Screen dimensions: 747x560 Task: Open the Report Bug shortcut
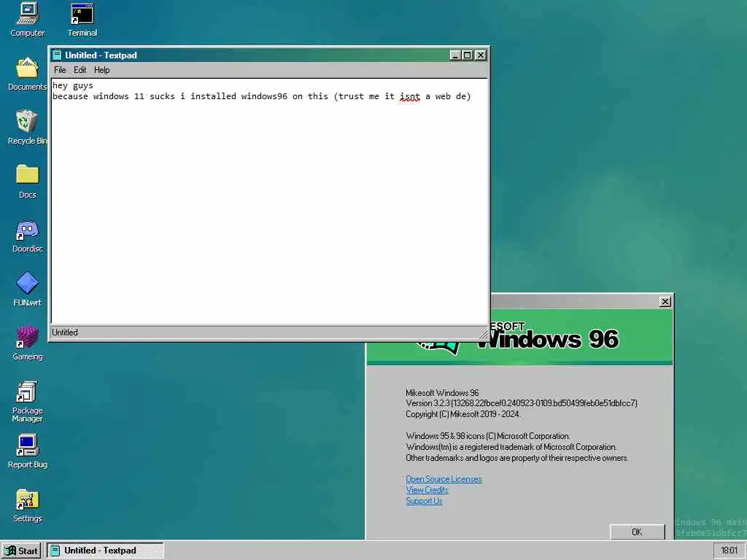coord(27,451)
